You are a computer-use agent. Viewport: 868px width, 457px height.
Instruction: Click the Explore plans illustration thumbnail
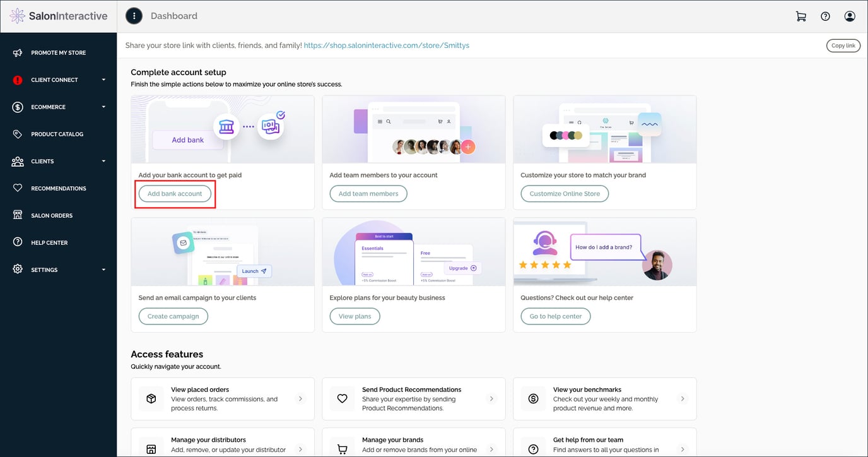click(413, 252)
